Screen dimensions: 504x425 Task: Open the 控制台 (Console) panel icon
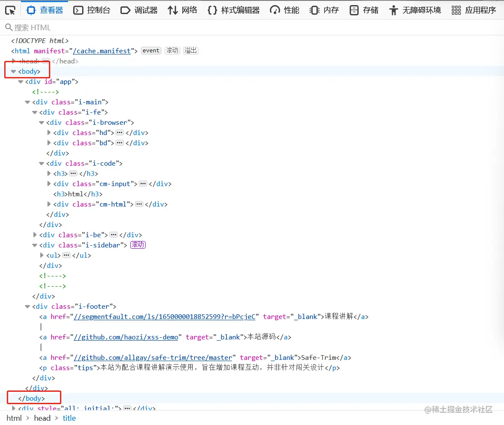click(92, 10)
